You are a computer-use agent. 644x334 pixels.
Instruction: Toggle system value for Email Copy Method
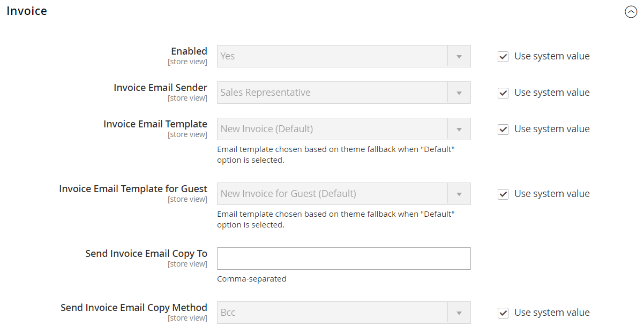[x=503, y=313]
